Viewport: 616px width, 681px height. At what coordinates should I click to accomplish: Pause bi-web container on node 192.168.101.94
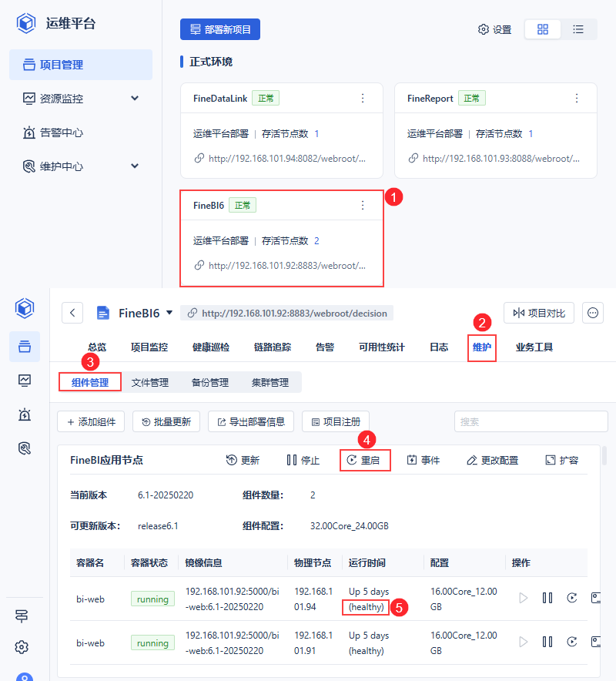(x=547, y=598)
